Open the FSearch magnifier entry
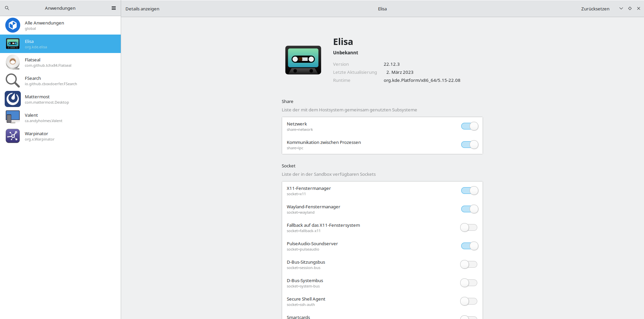Image resolution: width=644 pixels, height=319 pixels. [13, 81]
